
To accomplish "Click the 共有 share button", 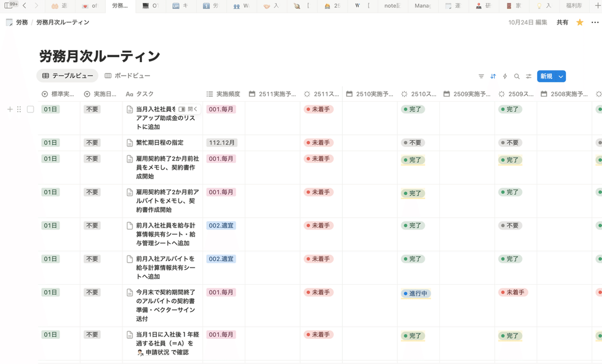I will pyautogui.click(x=562, y=23).
